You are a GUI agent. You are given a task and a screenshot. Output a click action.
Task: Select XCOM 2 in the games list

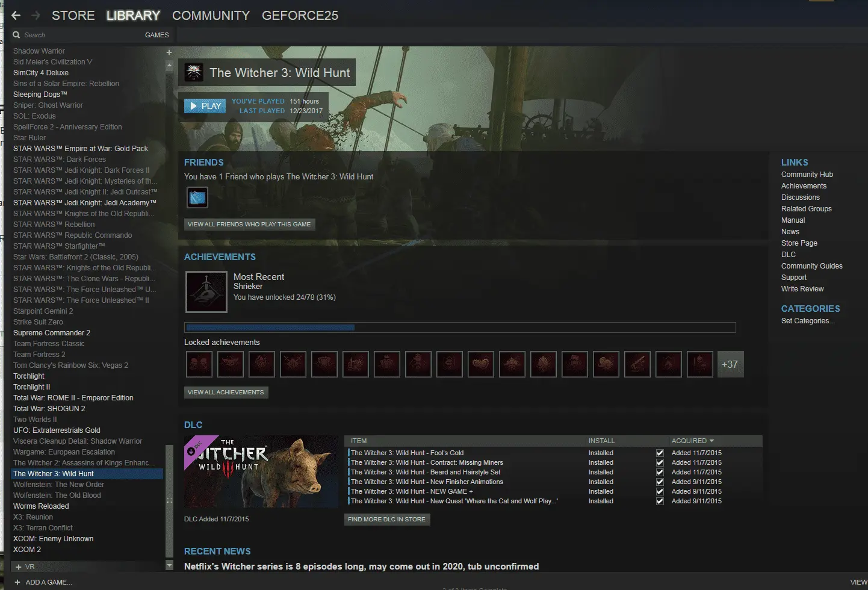point(27,550)
